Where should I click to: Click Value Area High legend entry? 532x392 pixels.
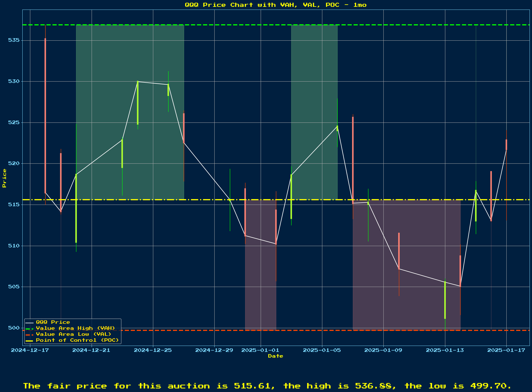coord(75,328)
